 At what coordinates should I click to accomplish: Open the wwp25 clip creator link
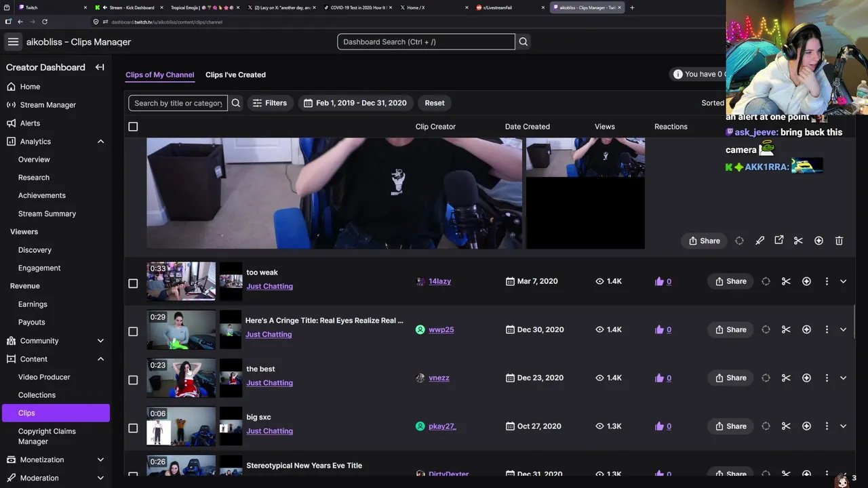pyautogui.click(x=441, y=329)
